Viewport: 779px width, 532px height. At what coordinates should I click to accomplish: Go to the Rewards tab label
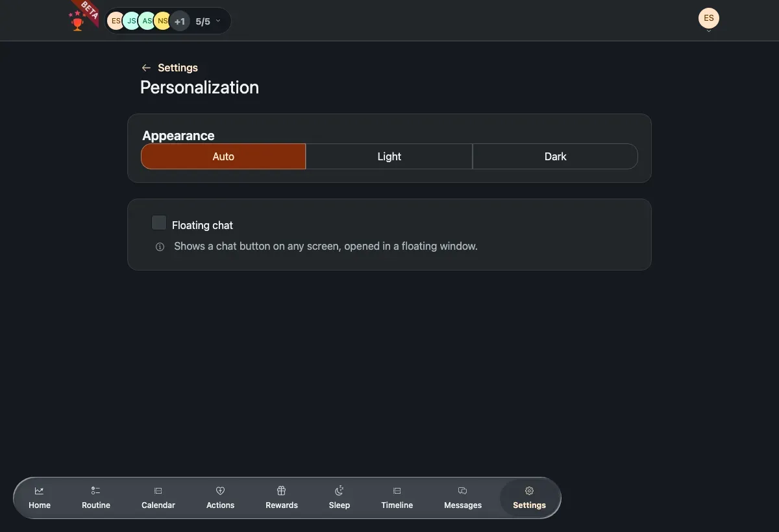pos(282,505)
